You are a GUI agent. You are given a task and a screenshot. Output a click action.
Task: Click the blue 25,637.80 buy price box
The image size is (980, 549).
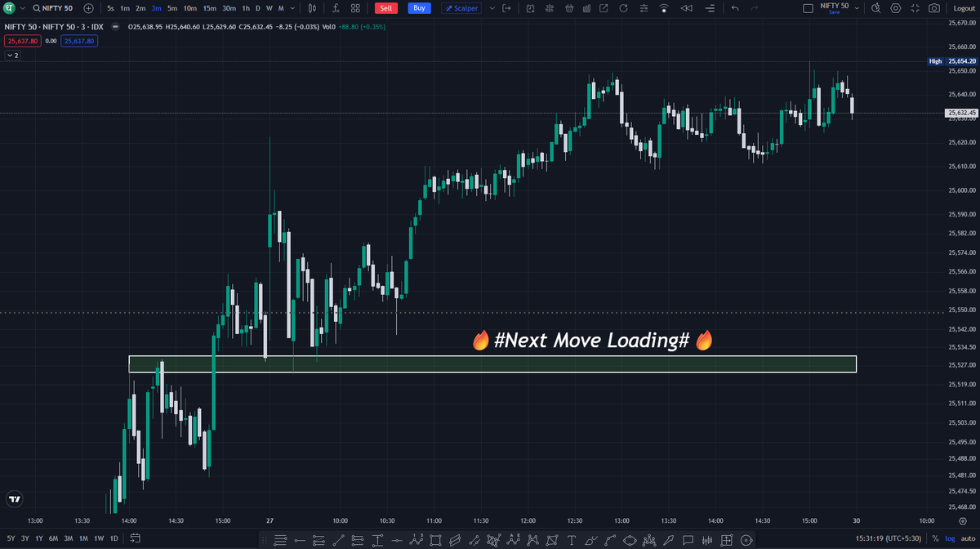pyautogui.click(x=79, y=40)
